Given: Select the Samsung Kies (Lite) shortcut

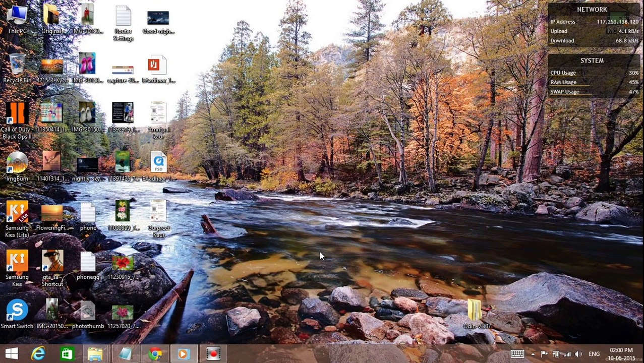Looking at the screenshot, I should click(x=17, y=219).
